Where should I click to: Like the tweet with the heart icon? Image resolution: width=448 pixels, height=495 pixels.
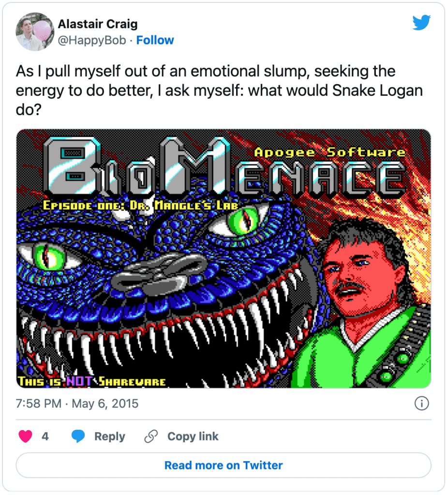pos(25,437)
